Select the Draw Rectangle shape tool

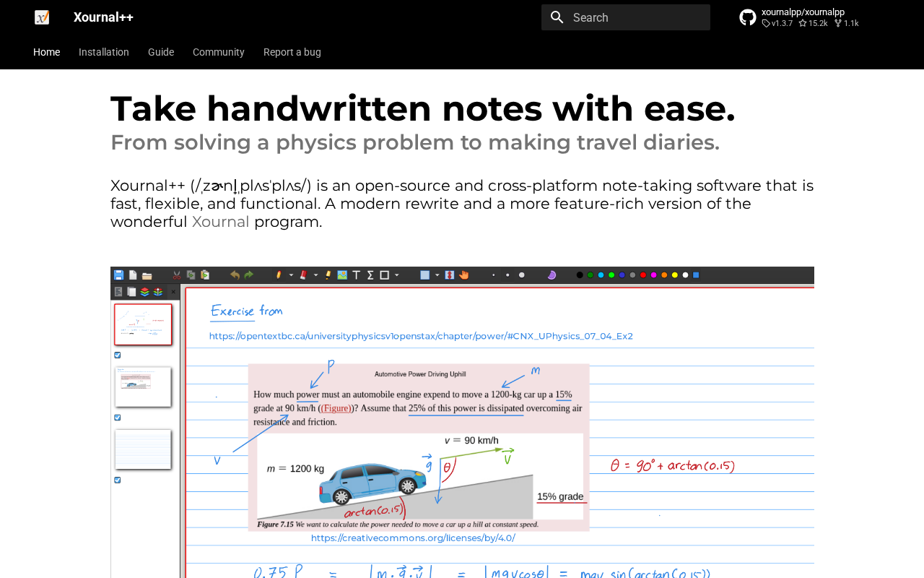[x=384, y=275]
